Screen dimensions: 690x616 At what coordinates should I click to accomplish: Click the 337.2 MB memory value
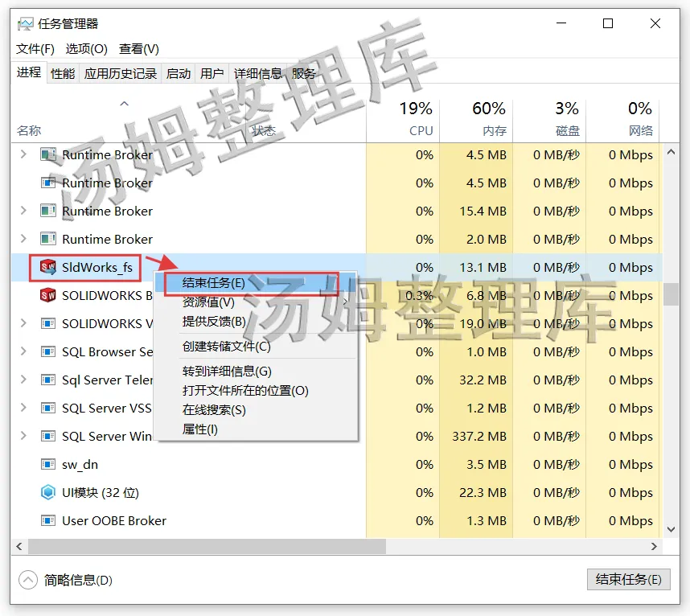coord(479,436)
